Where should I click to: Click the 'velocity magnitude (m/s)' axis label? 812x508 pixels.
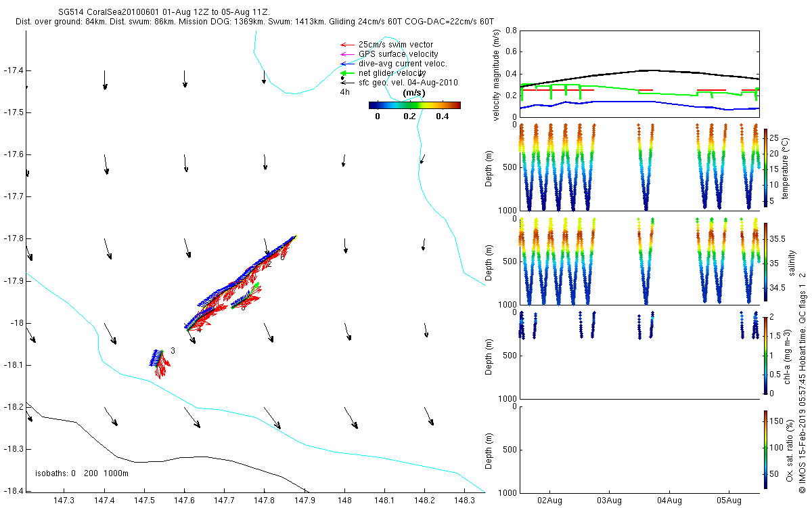pyautogui.click(x=496, y=75)
